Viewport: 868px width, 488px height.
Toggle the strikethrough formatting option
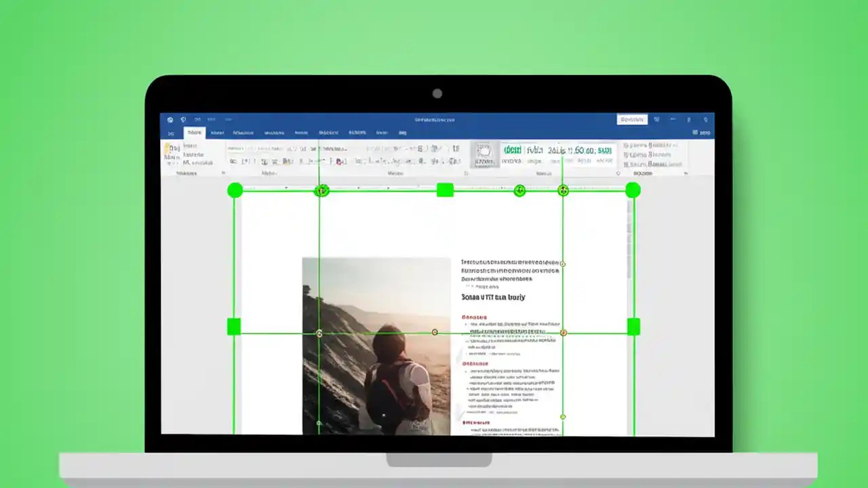coord(264,161)
